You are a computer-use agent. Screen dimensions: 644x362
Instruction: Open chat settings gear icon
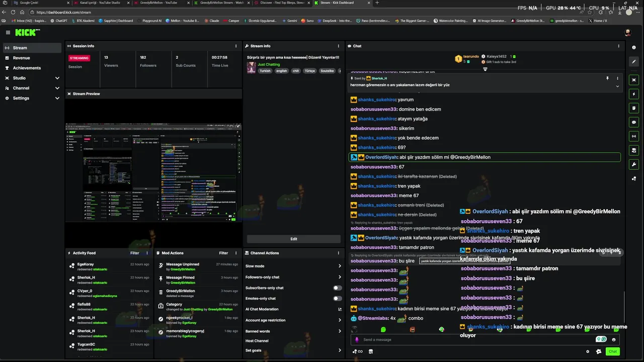(588, 351)
